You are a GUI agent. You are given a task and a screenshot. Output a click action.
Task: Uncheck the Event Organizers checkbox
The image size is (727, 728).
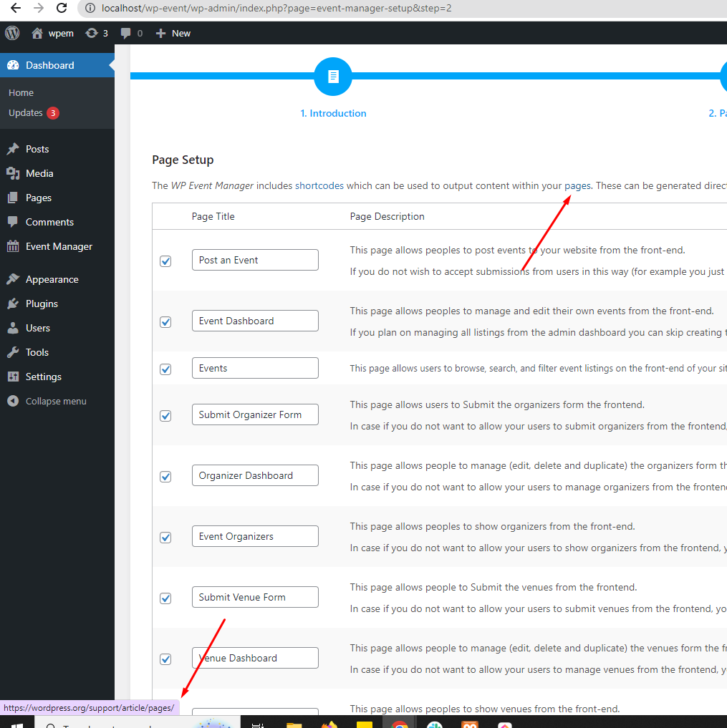tap(165, 537)
